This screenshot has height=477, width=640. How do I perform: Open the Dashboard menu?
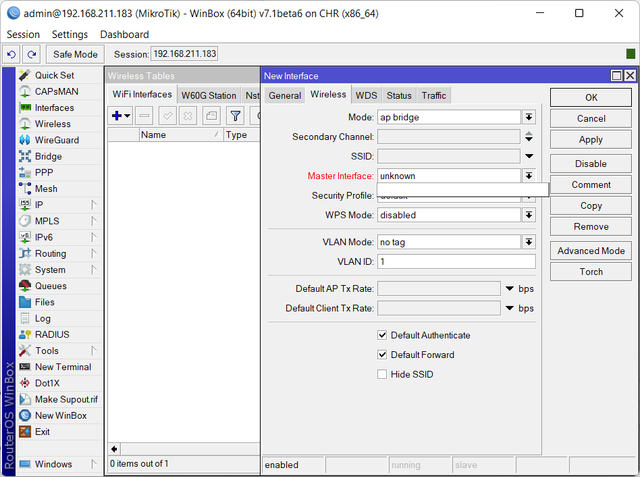[x=124, y=35]
